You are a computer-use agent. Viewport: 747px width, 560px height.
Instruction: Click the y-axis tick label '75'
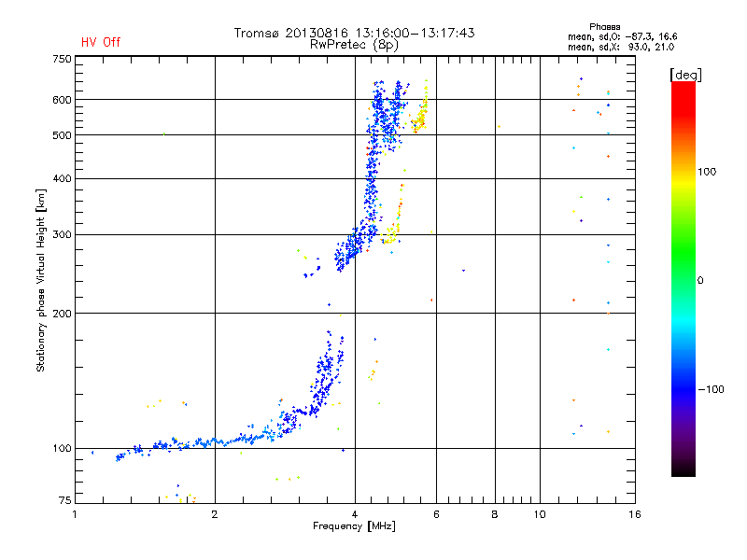pos(65,500)
